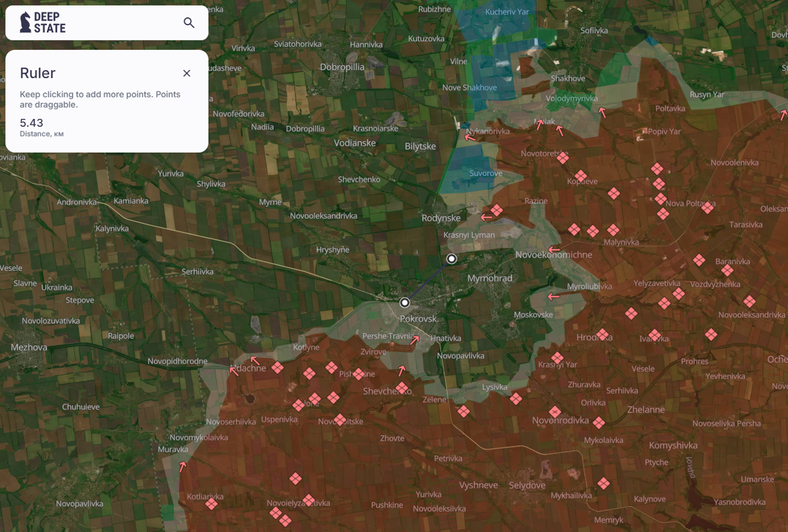
Task: Click the unit marker on Shevchenko
Action: (x=402, y=388)
